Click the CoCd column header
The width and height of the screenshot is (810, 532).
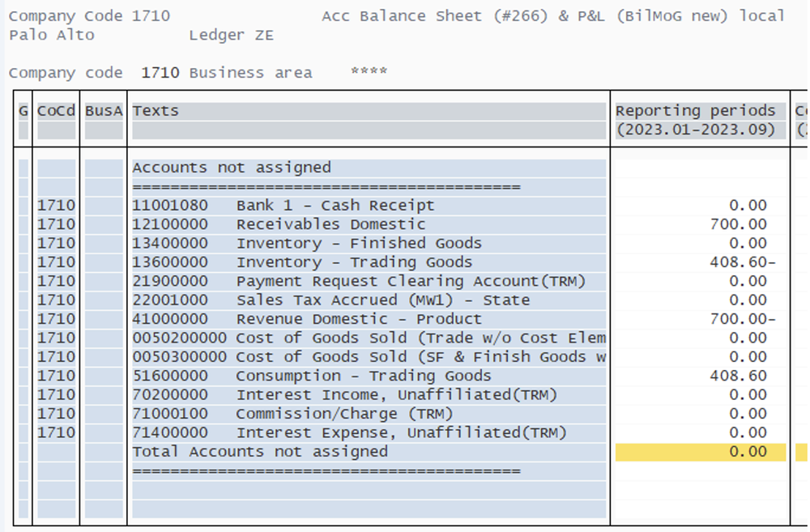pos(53,110)
